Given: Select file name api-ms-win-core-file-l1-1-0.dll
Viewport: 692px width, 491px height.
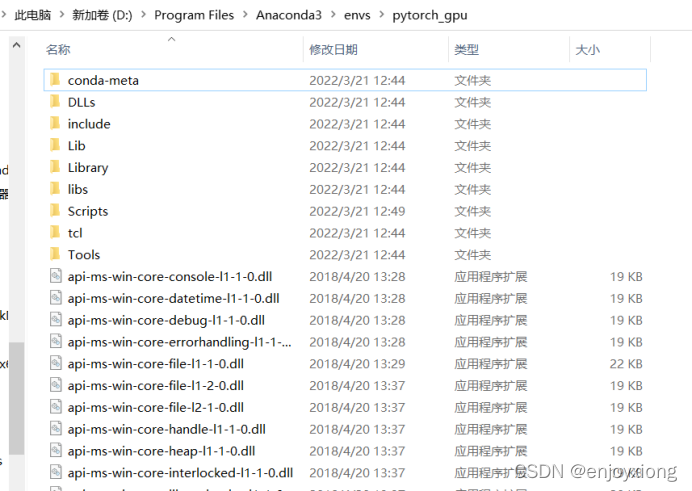Looking at the screenshot, I should point(156,364).
